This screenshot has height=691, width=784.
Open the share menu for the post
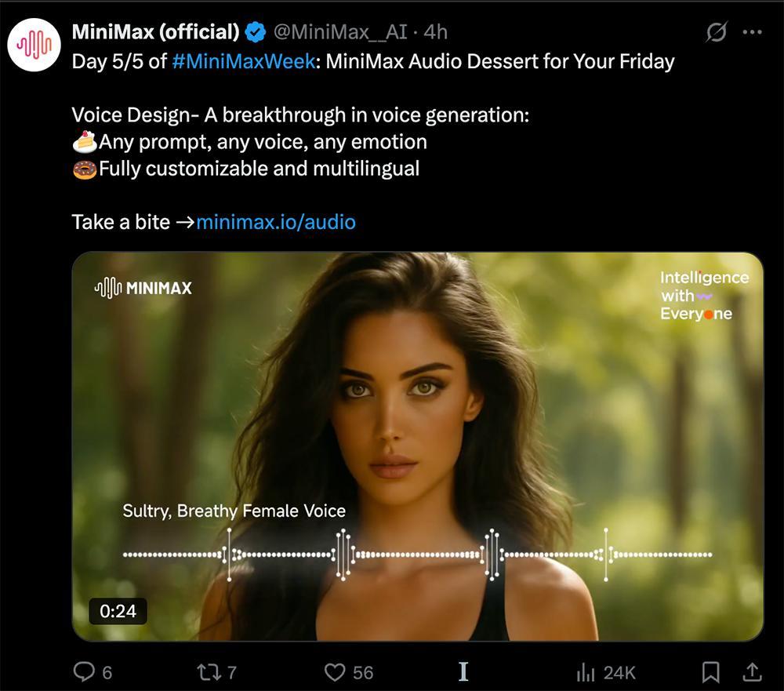tap(751, 671)
